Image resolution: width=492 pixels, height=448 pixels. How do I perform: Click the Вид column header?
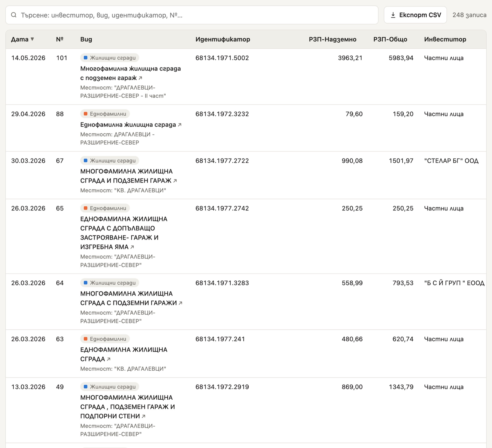coord(86,39)
